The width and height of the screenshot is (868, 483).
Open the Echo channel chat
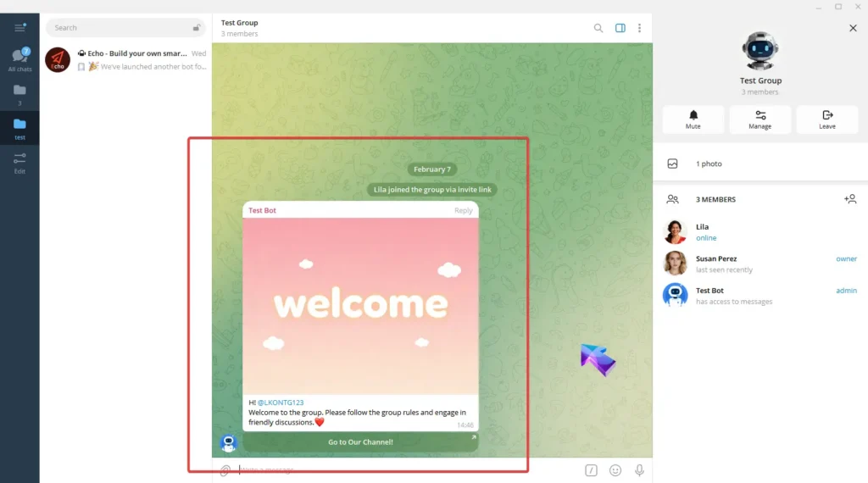point(125,59)
